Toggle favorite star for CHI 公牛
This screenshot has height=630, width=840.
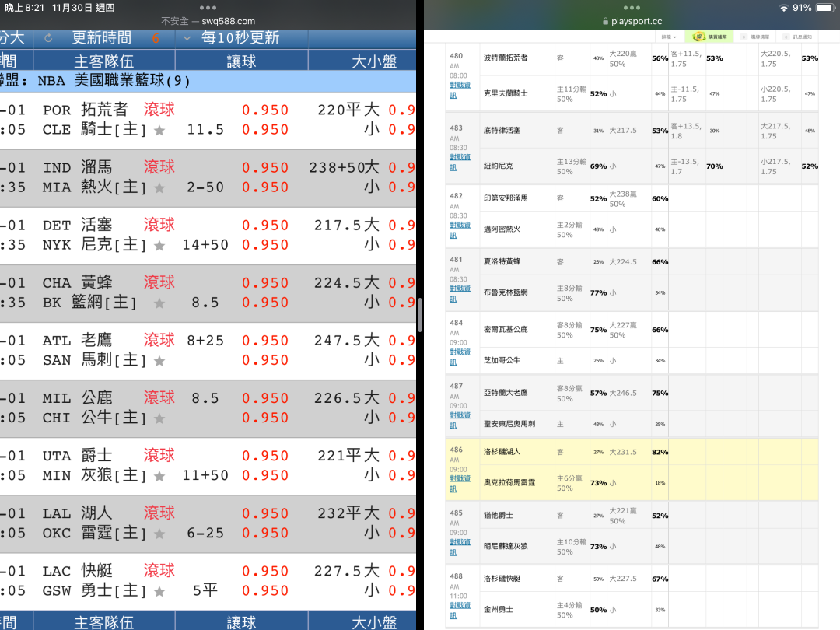coord(159,418)
